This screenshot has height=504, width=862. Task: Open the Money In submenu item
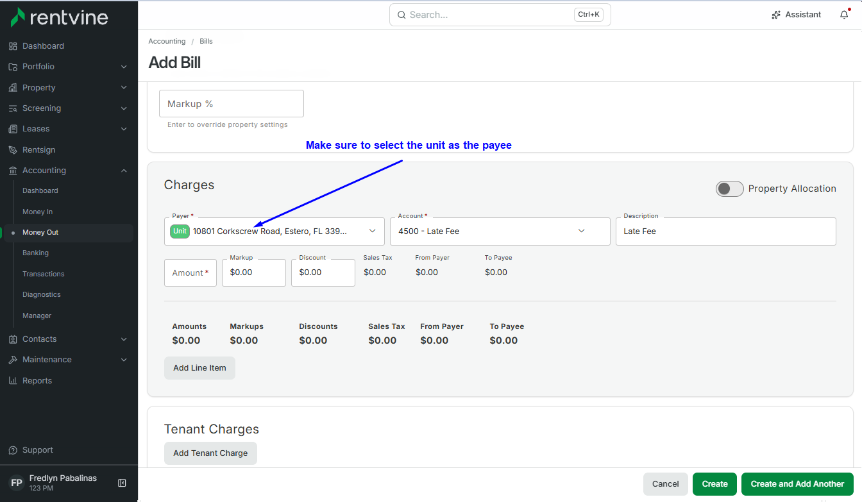[38, 212]
